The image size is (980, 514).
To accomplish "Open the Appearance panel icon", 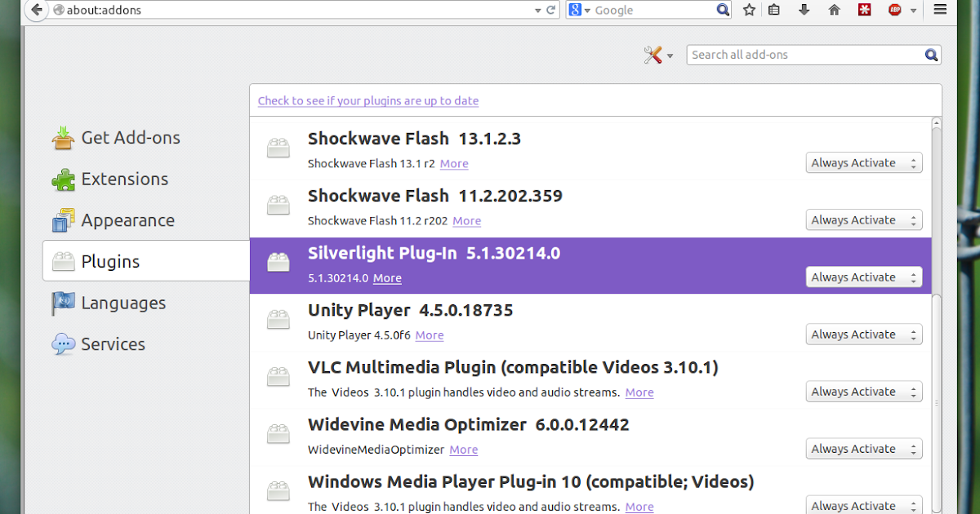I will [61, 219].
